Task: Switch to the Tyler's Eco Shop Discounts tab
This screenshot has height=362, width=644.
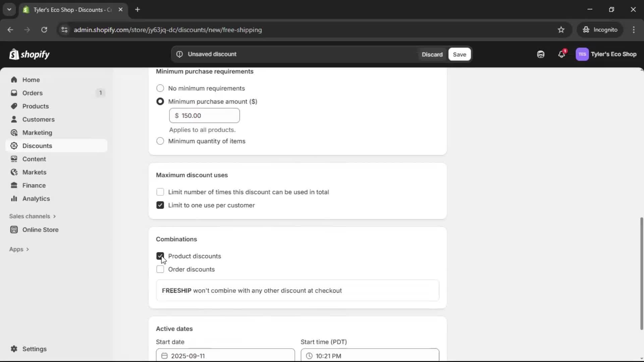Action: (x=67, y=10)
